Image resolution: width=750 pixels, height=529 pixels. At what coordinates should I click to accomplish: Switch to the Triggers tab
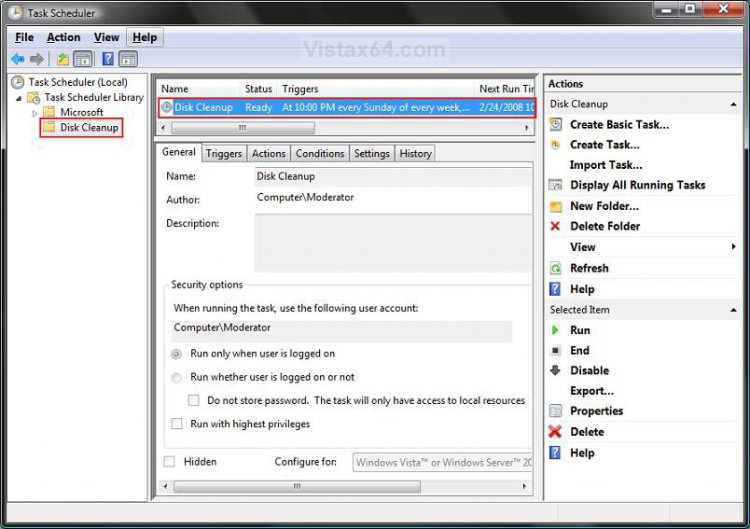click(223, 154)
